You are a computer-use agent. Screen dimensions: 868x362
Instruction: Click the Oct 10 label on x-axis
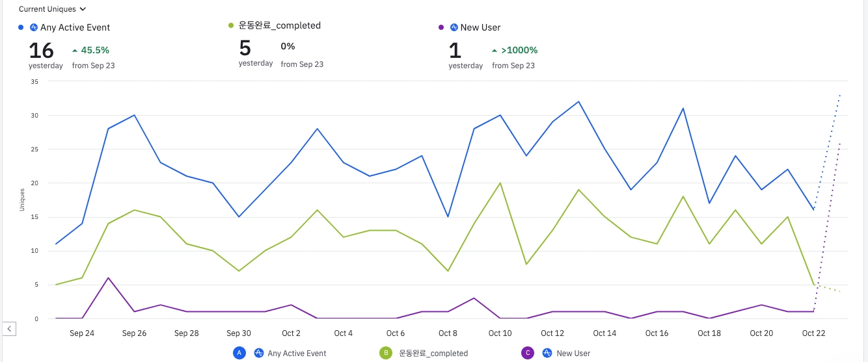pyautogui.click(x=500, y=333)
